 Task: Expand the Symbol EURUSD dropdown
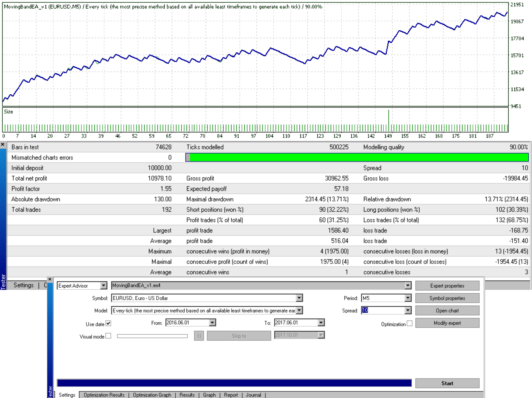coord(299,298)
